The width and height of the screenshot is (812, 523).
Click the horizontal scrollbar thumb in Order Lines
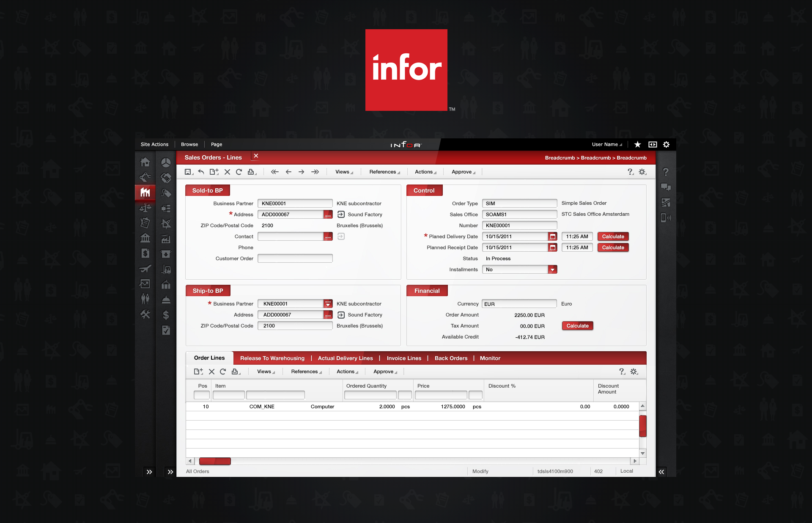click(x=215, y=461)
